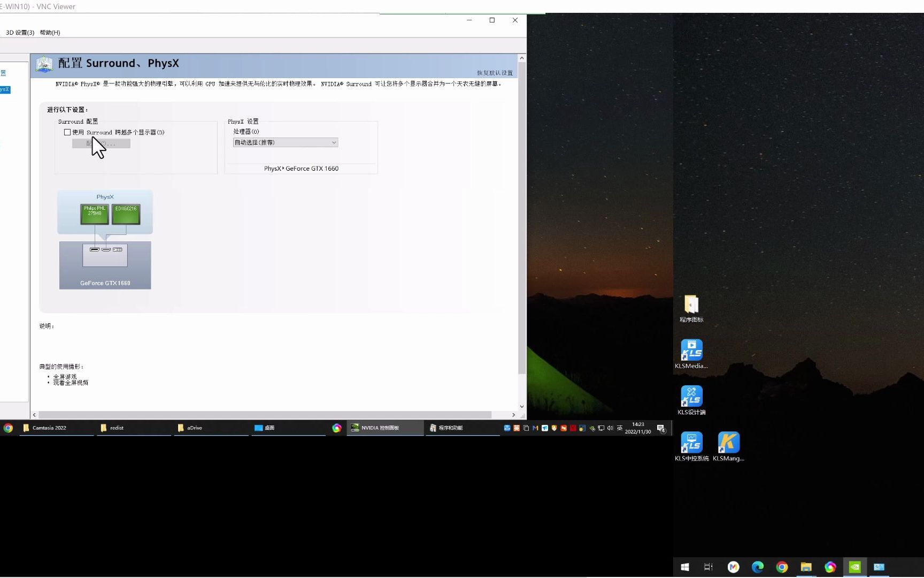Open KLSMang... desktop shortcut
This screenshot has height=578, width=924.
(x=728, y=446)
